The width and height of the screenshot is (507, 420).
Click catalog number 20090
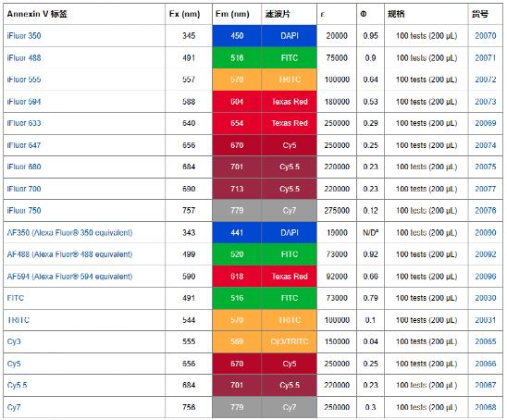(x=486, y=232)
